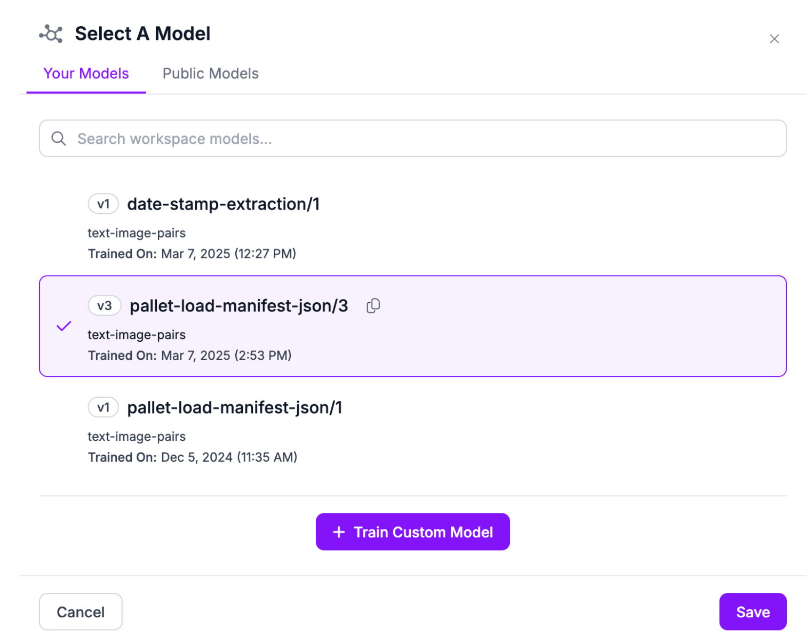Click the v3 version badge

point(105,306)
